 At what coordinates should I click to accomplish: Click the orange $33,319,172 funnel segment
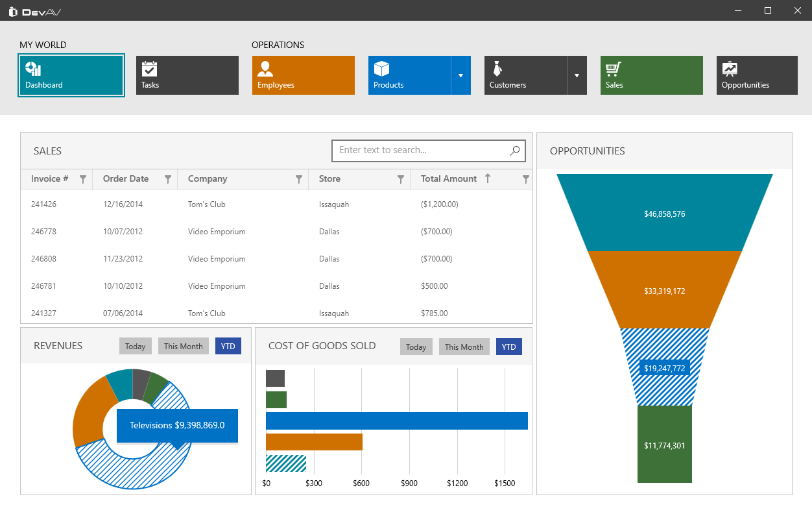[x=664, y=291]
